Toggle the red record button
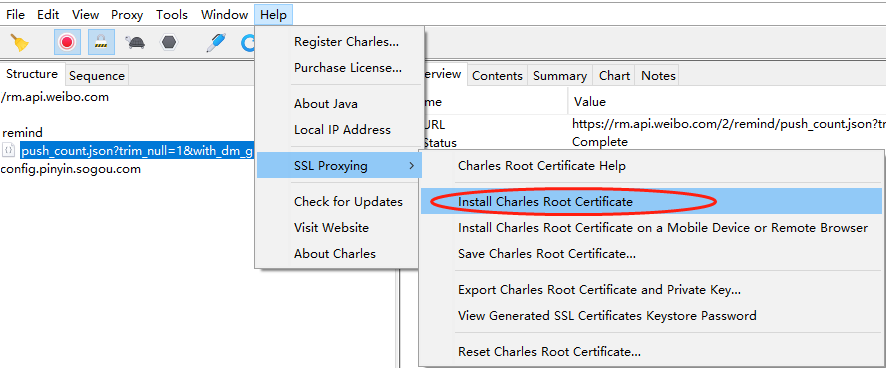The height and width of the screenshot is (368, 886). point(67,42)
